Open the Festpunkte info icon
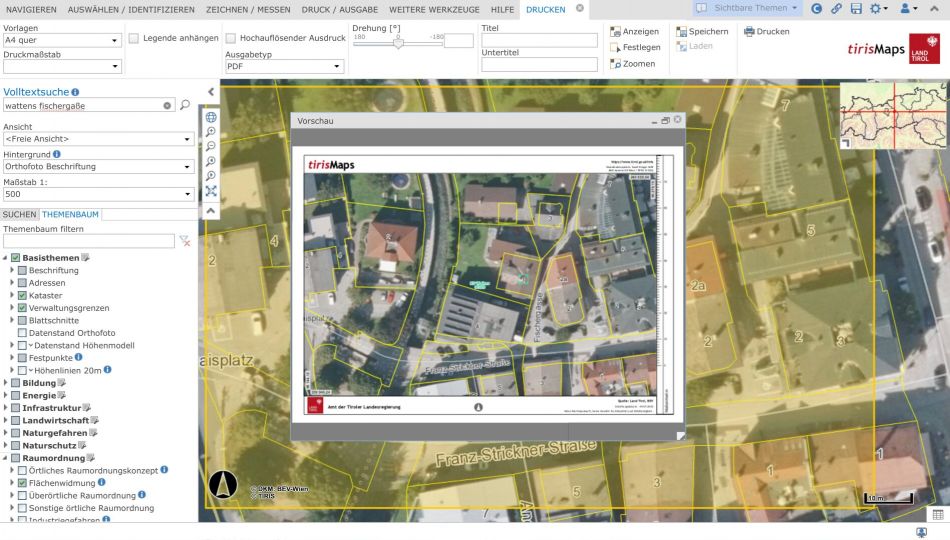 point(78,358)
